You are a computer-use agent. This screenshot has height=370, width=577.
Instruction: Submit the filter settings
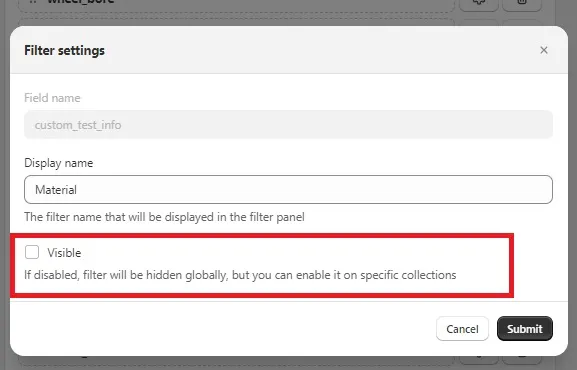(x=524, y=328)
